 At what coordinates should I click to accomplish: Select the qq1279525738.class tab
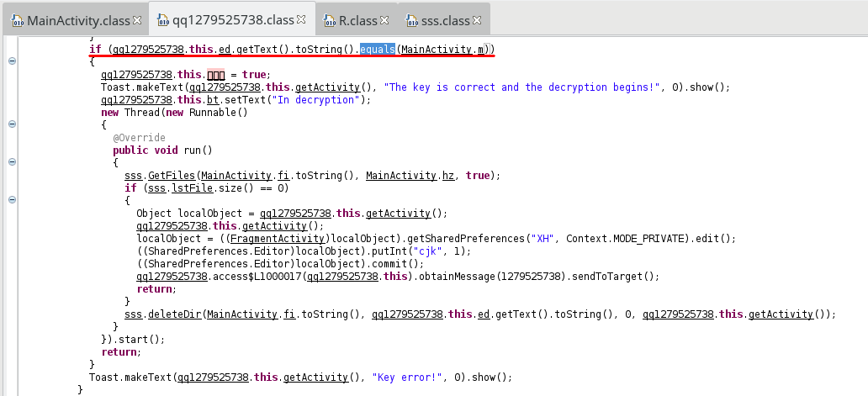pos(232,20)
